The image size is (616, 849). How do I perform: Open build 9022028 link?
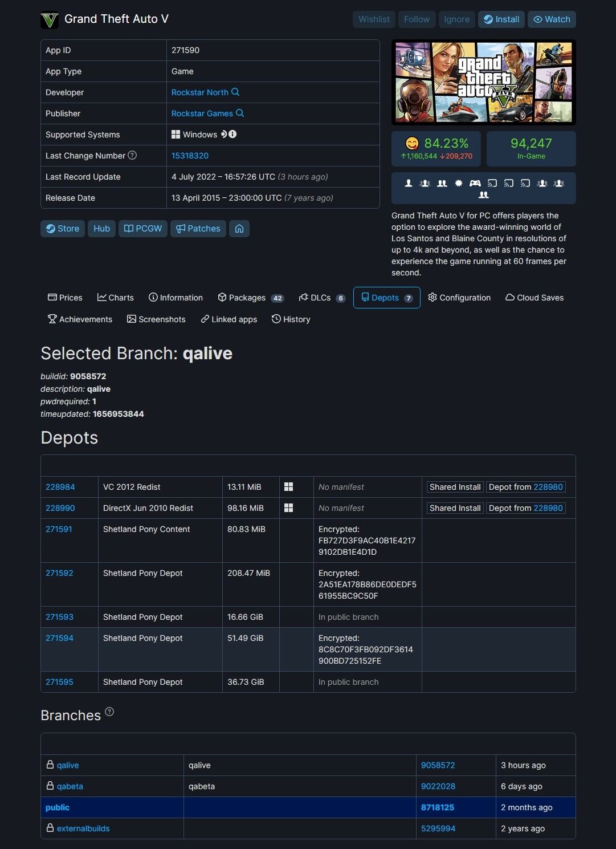click(x=438, y=786)
